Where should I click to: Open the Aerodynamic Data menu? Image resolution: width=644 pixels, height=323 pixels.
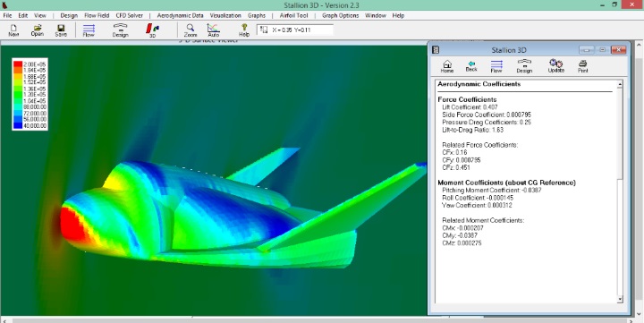click(180, 15)
